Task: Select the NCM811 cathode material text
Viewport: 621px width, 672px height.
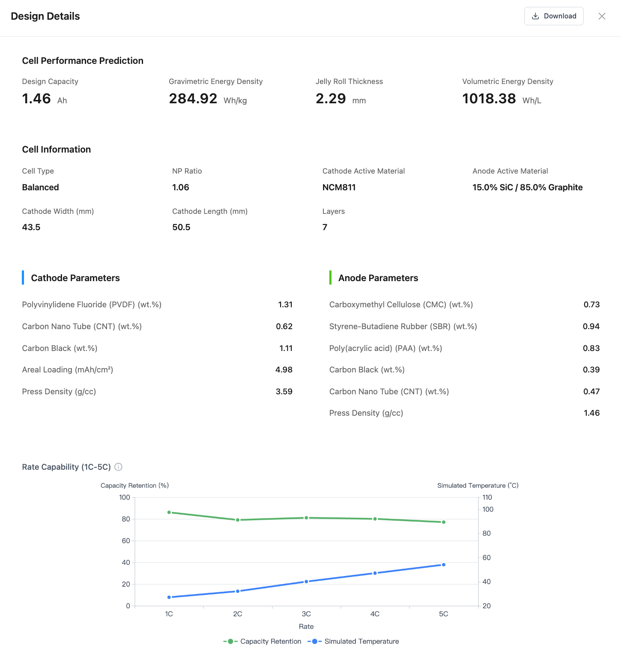Action: (x=339, y=187)
